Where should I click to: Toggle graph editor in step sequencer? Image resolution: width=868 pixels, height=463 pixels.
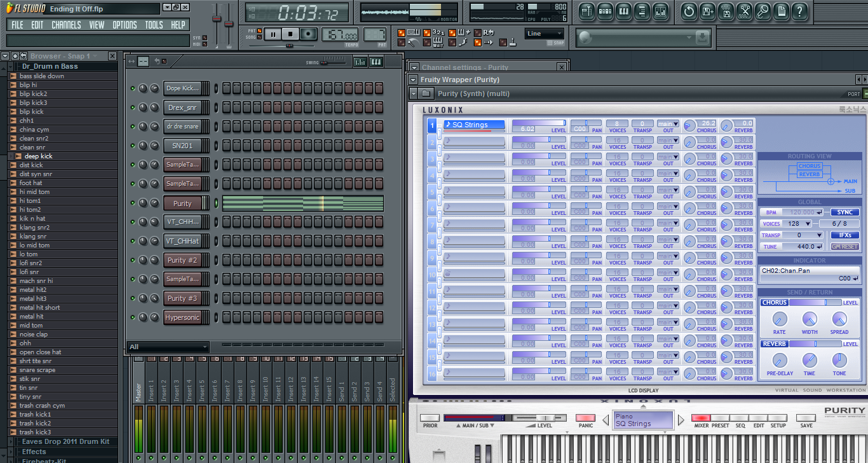(x=360, y=62)
